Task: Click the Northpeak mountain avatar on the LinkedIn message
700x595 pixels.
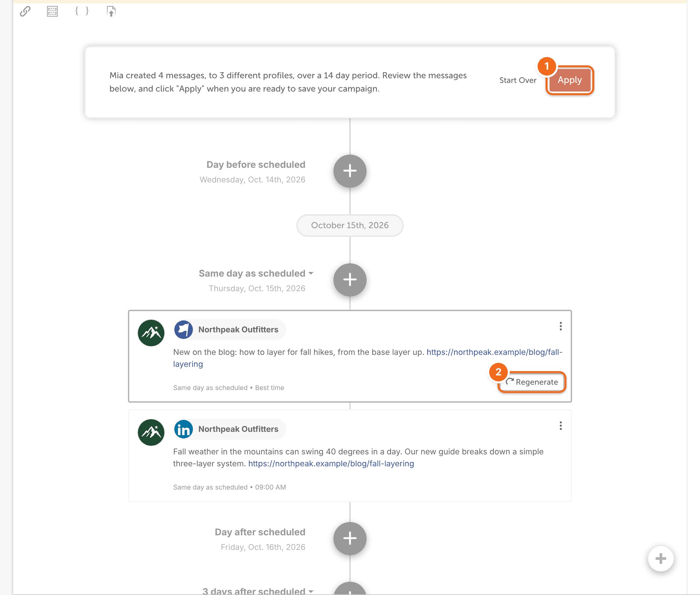Action: (x=151, y=432)
